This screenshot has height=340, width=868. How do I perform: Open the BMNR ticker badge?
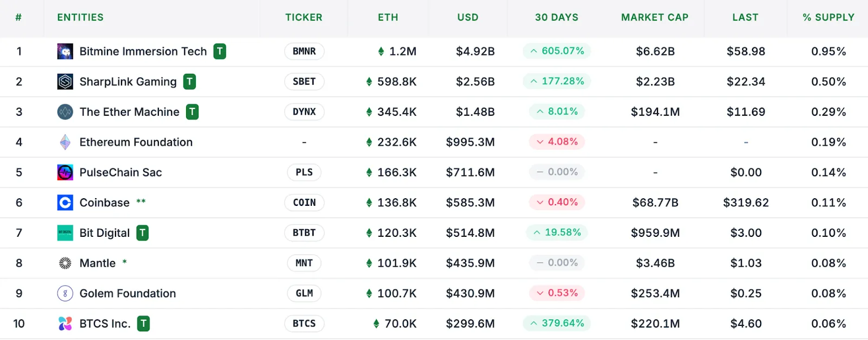[x=304, y=51]
